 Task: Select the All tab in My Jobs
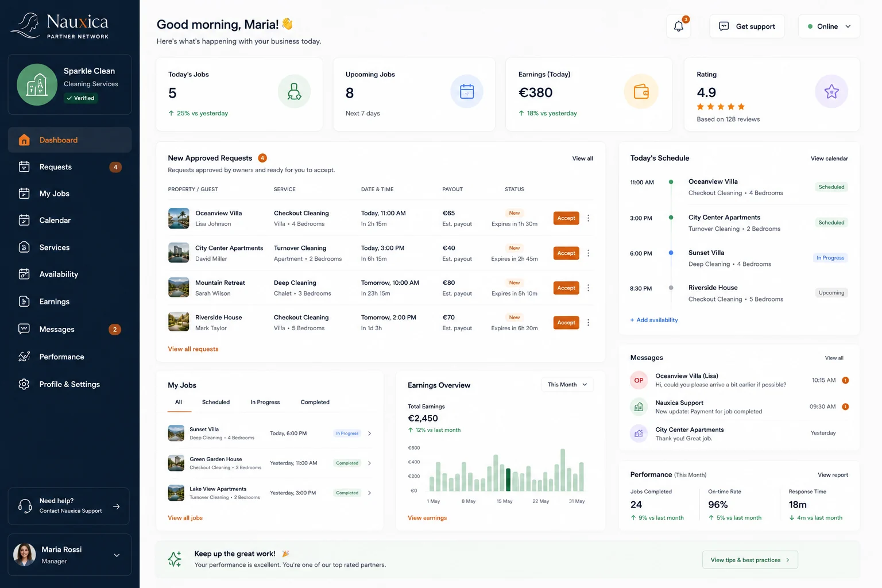pyautogui.click(x=179, y=403)
